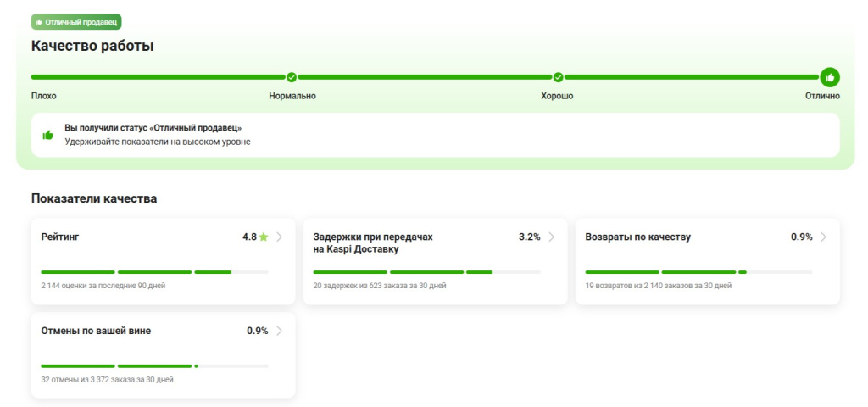Viewport: 868px width, 407px height.
Task: Expand the Рейтинг card chevron
Action: (280, 237)
